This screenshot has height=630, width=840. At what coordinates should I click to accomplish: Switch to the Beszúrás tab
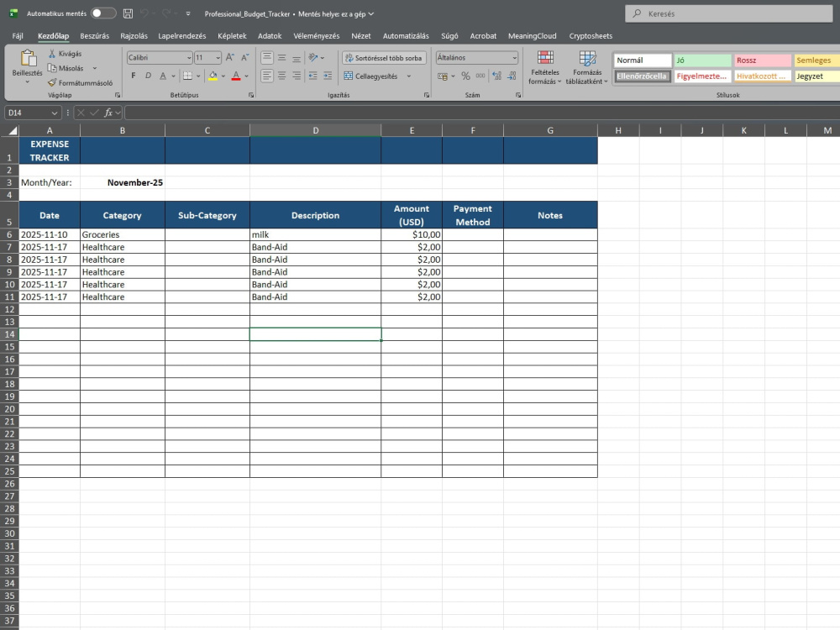tap(94, 36)
